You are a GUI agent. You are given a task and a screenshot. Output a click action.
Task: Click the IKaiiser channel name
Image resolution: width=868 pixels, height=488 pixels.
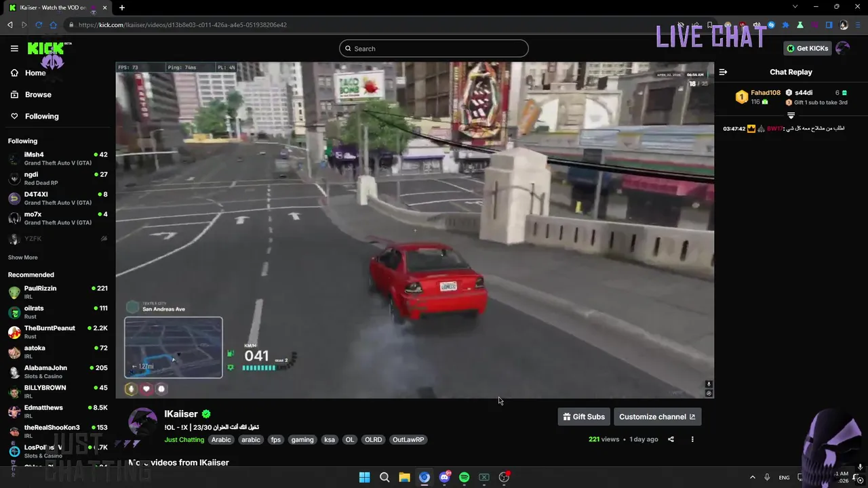tap(181, 413)
